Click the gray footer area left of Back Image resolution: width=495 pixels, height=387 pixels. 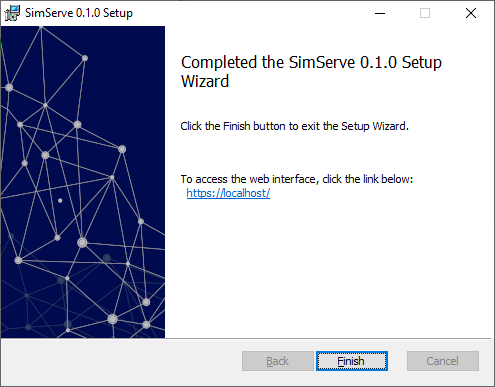(x=122, y=361)
